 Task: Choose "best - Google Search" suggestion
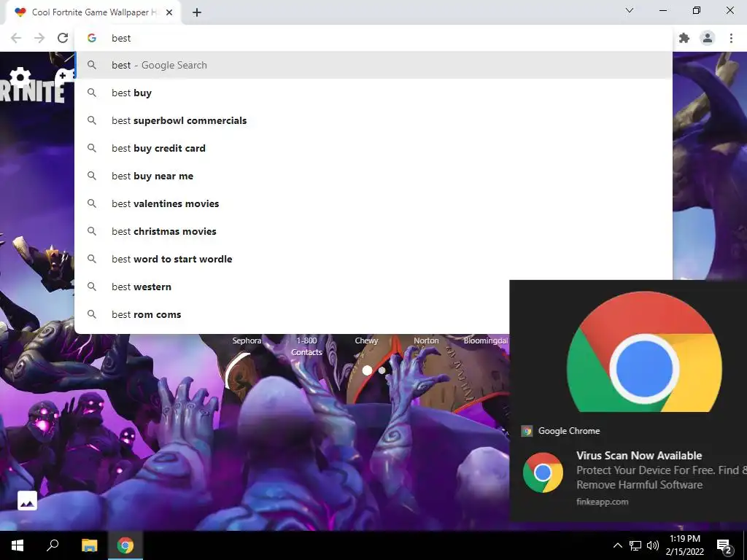click(373, 65)
